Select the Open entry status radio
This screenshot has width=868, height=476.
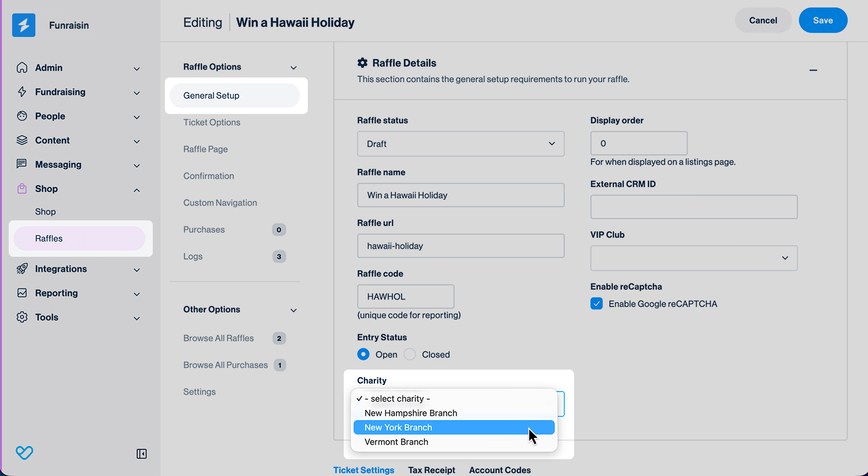363,355
